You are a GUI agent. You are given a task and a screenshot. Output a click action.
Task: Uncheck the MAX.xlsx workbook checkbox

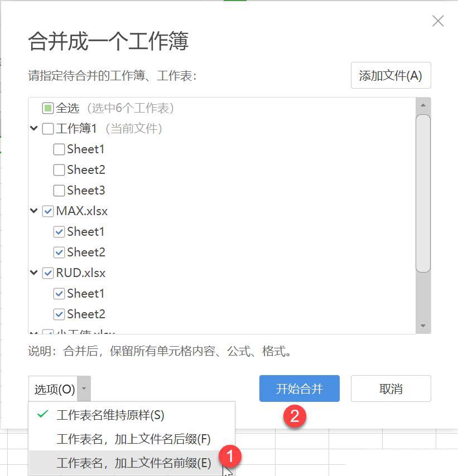(48, 211)
